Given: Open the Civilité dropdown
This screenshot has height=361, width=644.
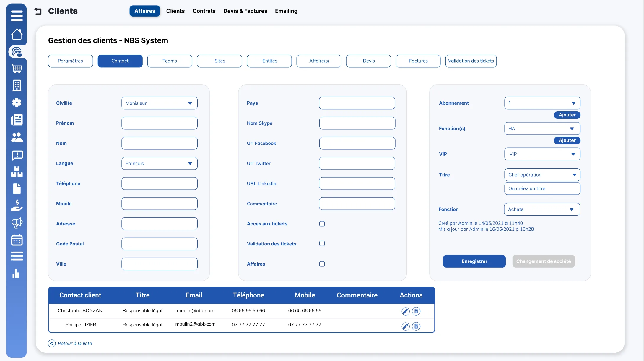Looking at the screenshot, I should (160, 103).
